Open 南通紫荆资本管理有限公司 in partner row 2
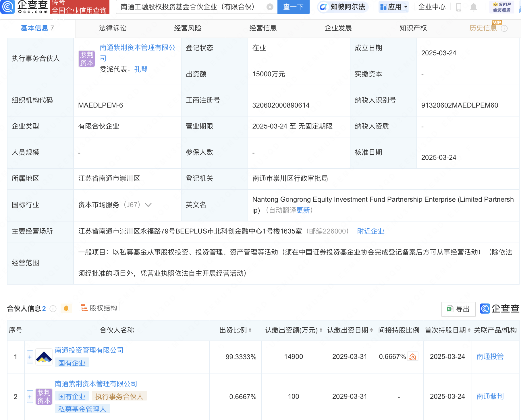The height and width of the screenshot is (420, 521). pyautogui.click(x=96, y=384)
